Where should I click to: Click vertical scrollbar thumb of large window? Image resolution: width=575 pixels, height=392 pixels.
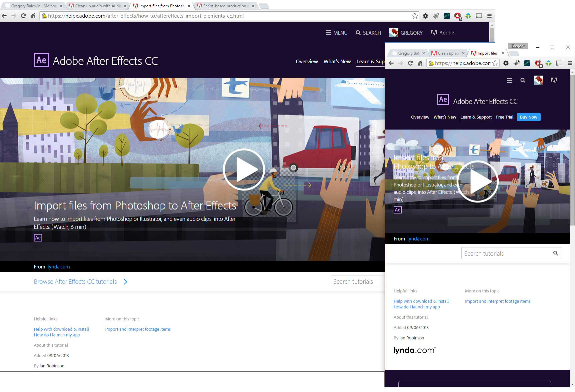[492, 35]
